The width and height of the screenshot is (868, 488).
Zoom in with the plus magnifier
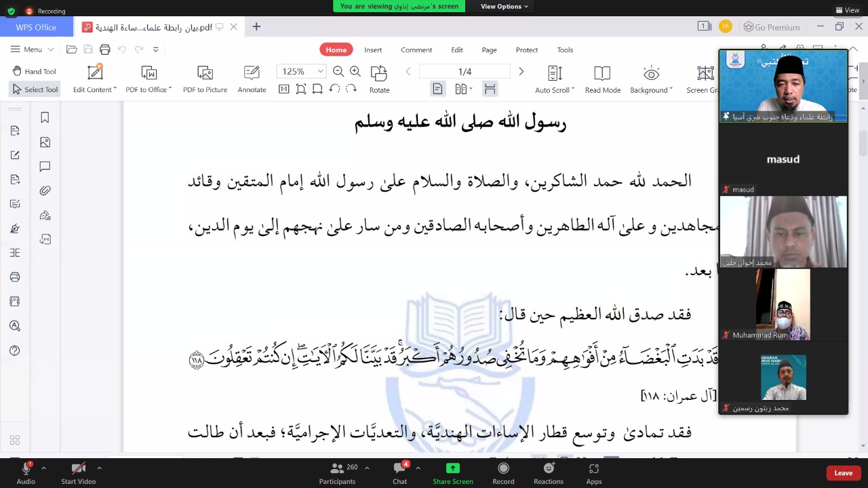tap(355, 71)
